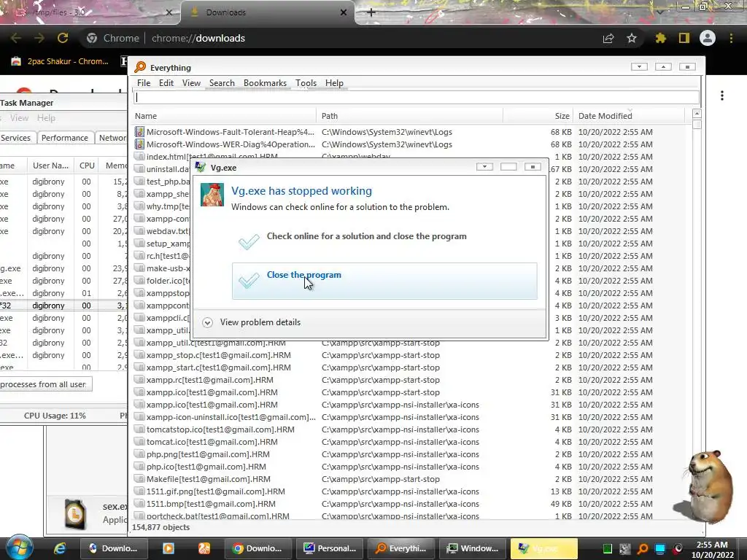Sort by Date Modified column header
747x560 pixels.
629,116
